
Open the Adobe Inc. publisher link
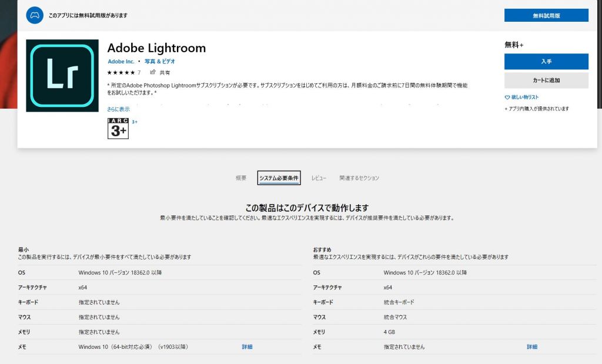coord(121,62)
